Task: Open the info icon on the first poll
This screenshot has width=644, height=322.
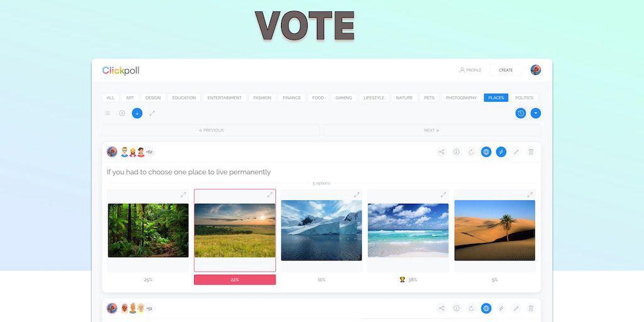Action: (x=457, y=152)
